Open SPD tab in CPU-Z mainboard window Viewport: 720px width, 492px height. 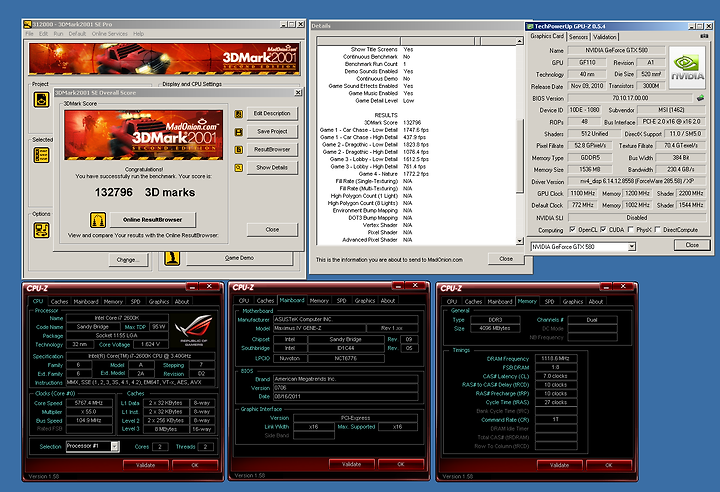point(341,300)
